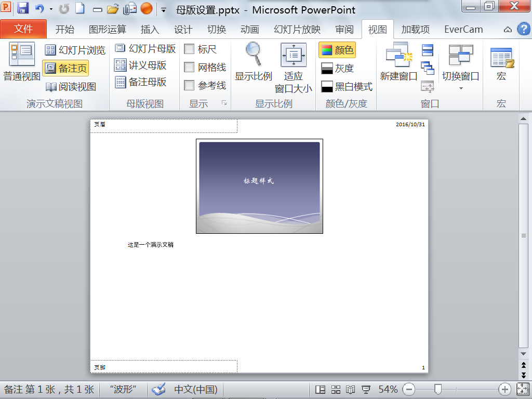The image size is (532, 399).
Task: Click Fit slide to window status icon
Action: (523, 389)
